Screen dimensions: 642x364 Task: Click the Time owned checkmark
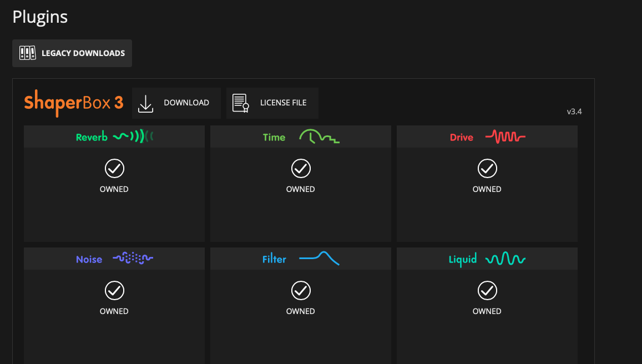301,168
